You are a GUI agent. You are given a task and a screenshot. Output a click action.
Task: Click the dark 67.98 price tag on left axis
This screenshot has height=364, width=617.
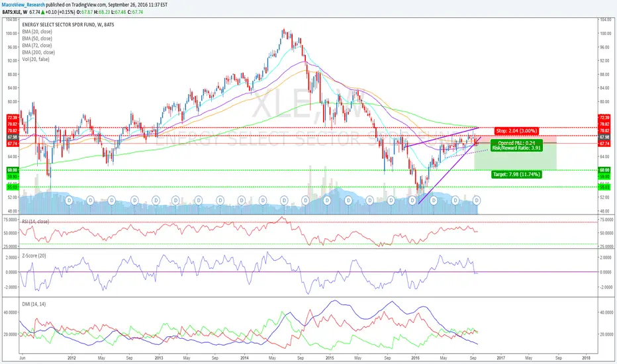(x=12, y=138)
